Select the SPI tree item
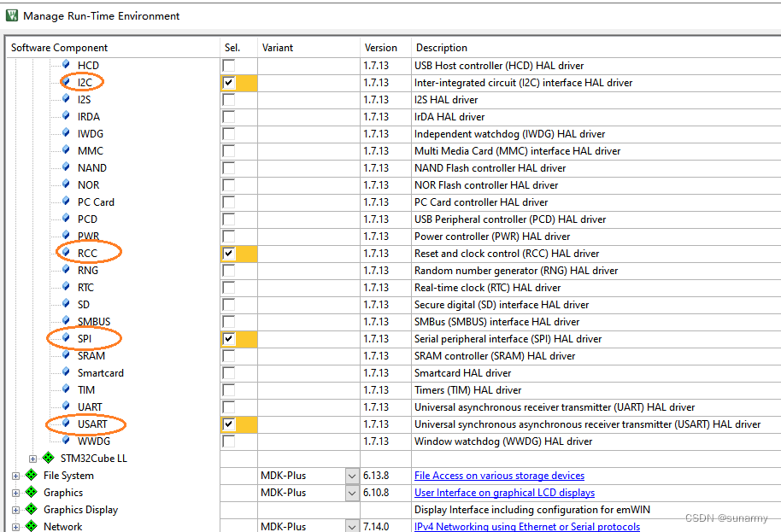The height and width of the screenshot is (532, 781). tap(85, 339)
